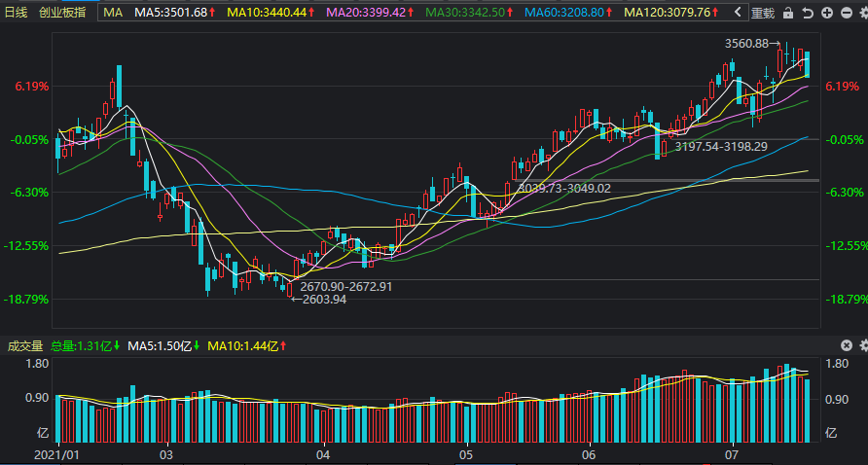
Task: Select the 成交量 indicator label
Action: [25, 346]
